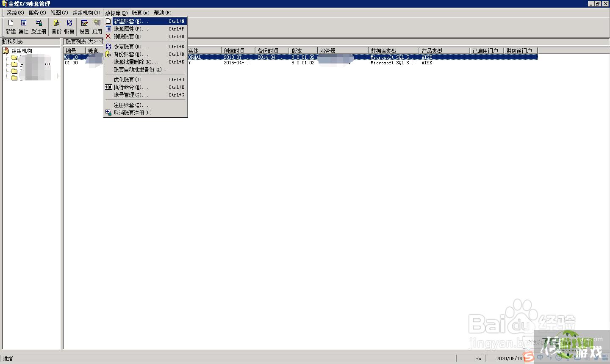Click the 新建 toolbar icon
This screenshot has height=364, width=610.
[11, 27]
